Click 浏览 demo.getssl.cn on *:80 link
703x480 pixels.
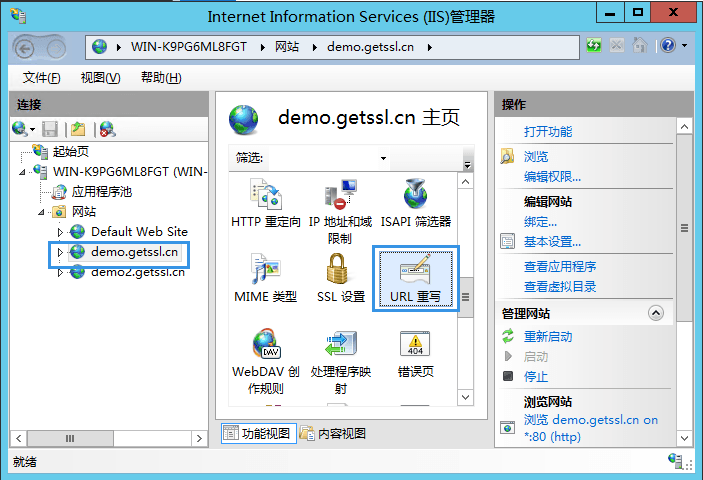591,428
